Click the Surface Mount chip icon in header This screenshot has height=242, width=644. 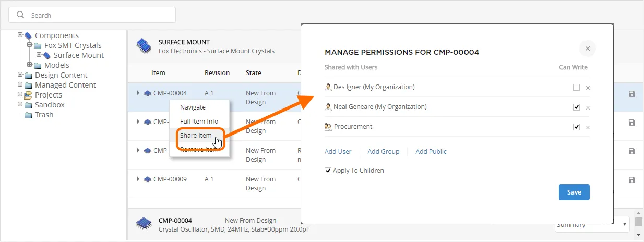pos(144,46)
